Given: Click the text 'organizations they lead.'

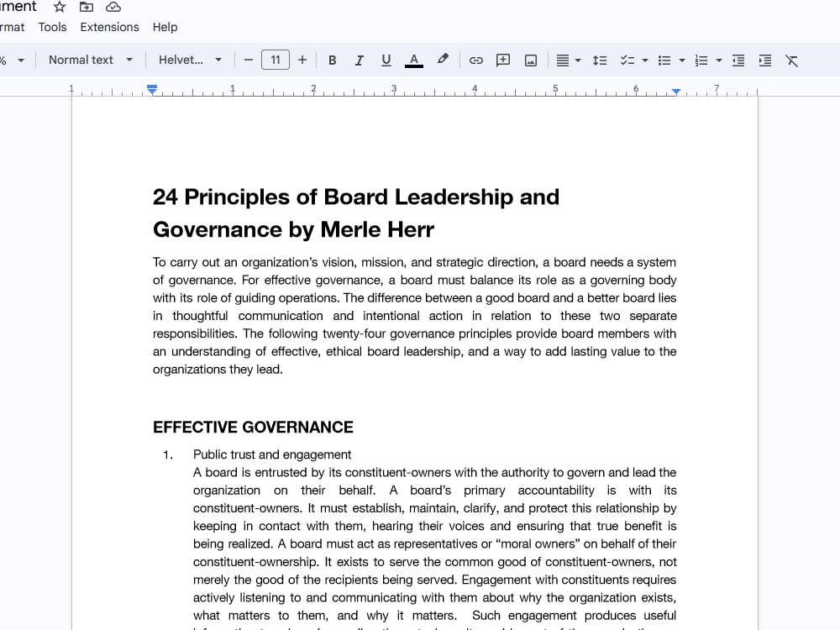Looking at the screenshot, I should (x=218, y=369).
